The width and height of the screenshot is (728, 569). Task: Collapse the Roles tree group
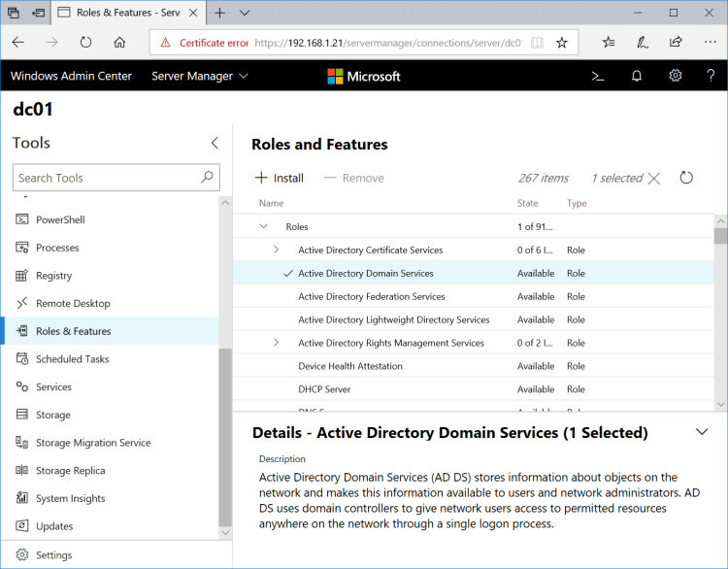pyautogui.click(x=263, y=227)
